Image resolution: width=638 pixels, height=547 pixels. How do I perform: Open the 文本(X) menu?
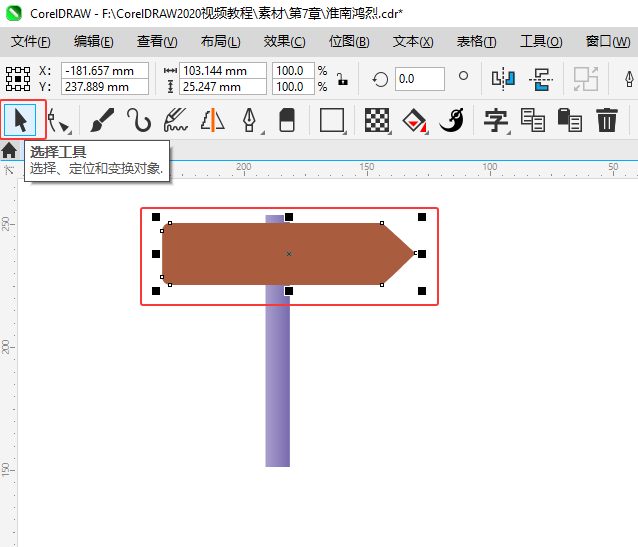coord(413,42)
